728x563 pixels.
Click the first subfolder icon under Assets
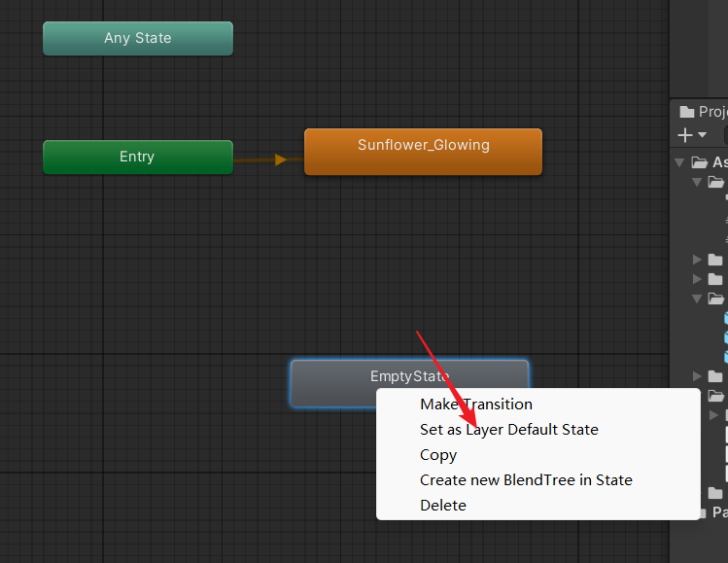[716, 182]
